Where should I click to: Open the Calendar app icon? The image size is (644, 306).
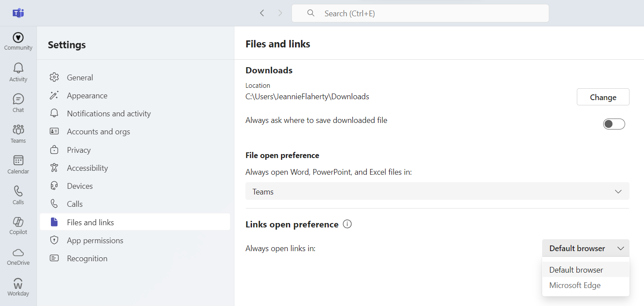click(18, 164)
